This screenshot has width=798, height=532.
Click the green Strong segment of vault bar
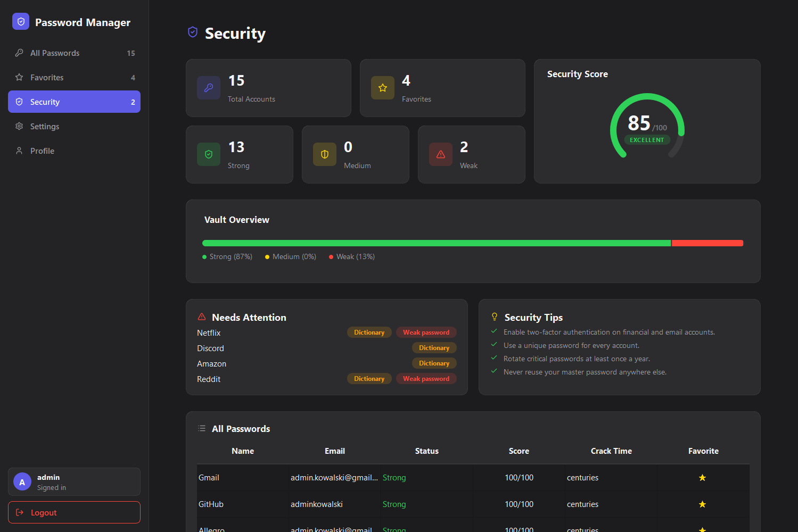click(437, 243)
